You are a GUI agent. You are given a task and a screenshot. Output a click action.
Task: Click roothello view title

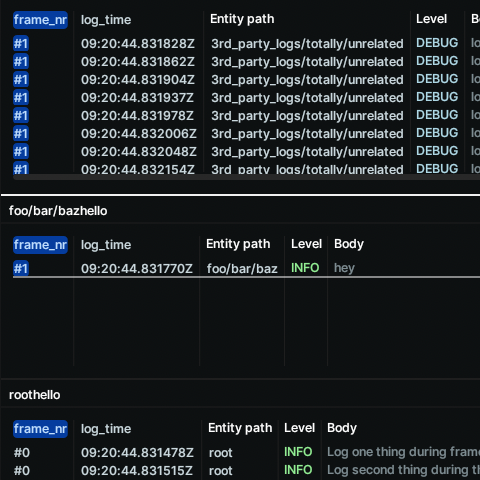pyautogui.click(x=35, y=395)
